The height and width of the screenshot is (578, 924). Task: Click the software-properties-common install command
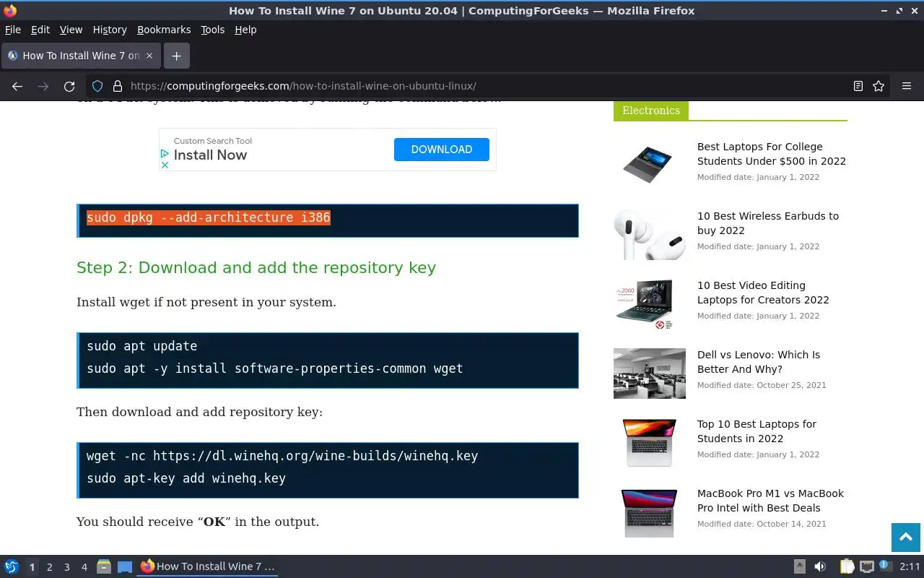(275, 368)
